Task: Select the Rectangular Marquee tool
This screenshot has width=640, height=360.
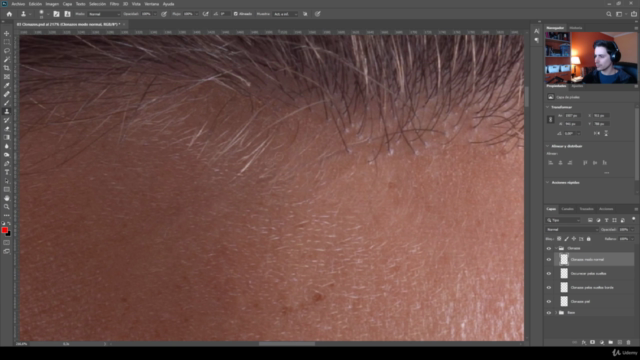Action: tap(7, 42)
